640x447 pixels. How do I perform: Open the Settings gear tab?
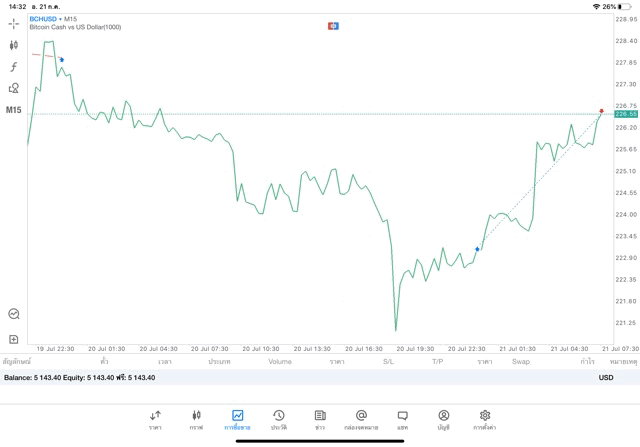pyautogui.click(x=485, y=418)
